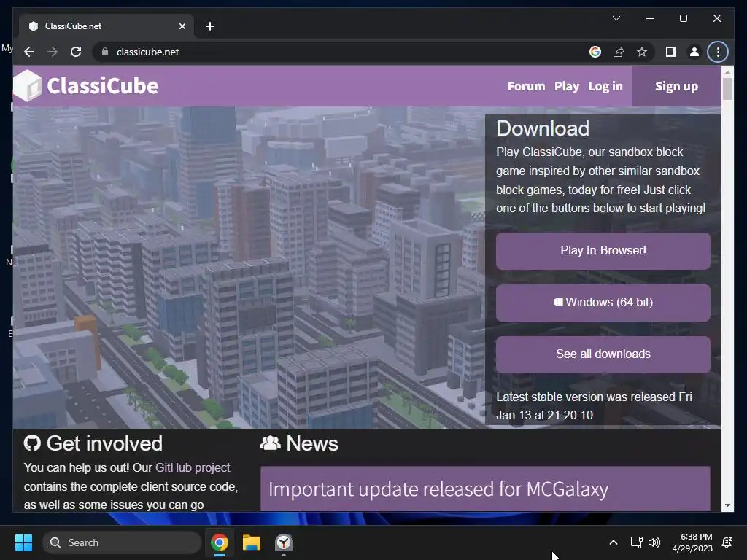Screen dimensions: 747x560
Task: Click See all downloads button
Action: coord(603,354)
